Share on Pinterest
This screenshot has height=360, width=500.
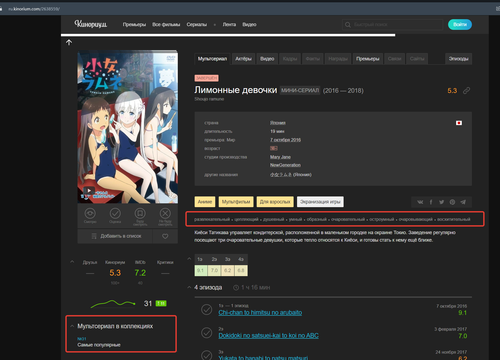click(x=452, y=202)
